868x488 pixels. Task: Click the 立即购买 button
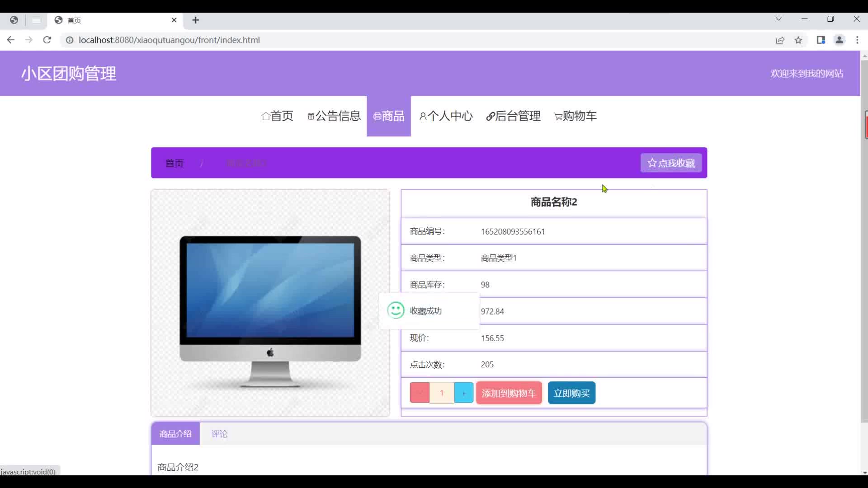pos(571,393)
